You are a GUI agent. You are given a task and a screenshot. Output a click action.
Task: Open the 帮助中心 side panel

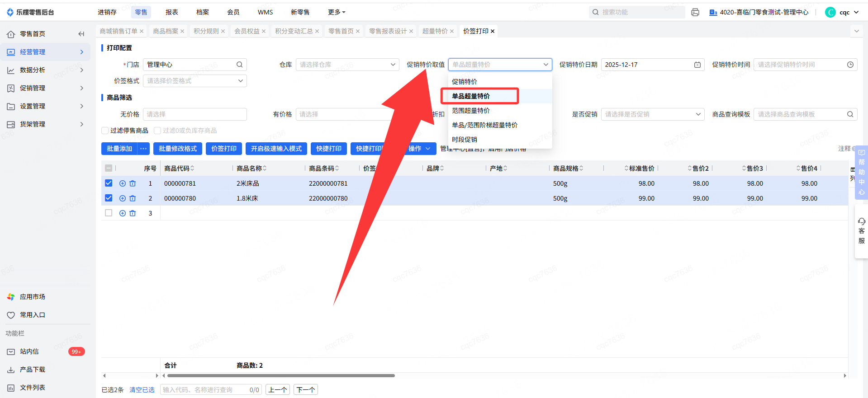[861, 172]
